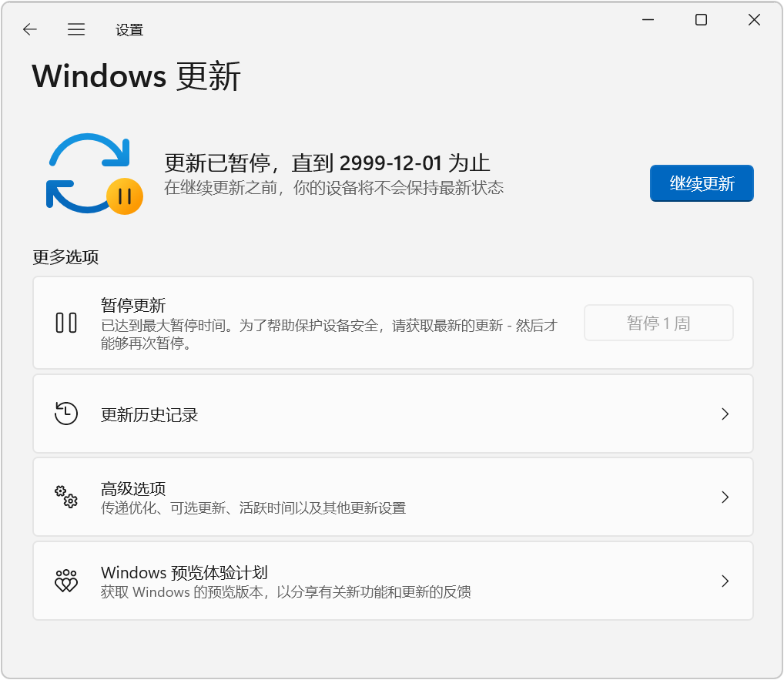Click the Windows Insider hearts icon
This screenshot has width=784, height=680.
66,581
